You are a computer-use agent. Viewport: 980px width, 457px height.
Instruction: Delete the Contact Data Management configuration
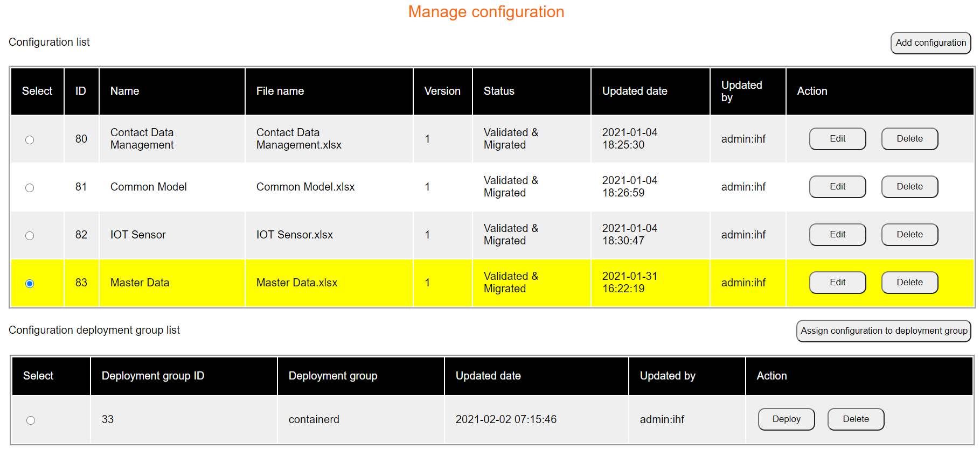click(909, 139)
